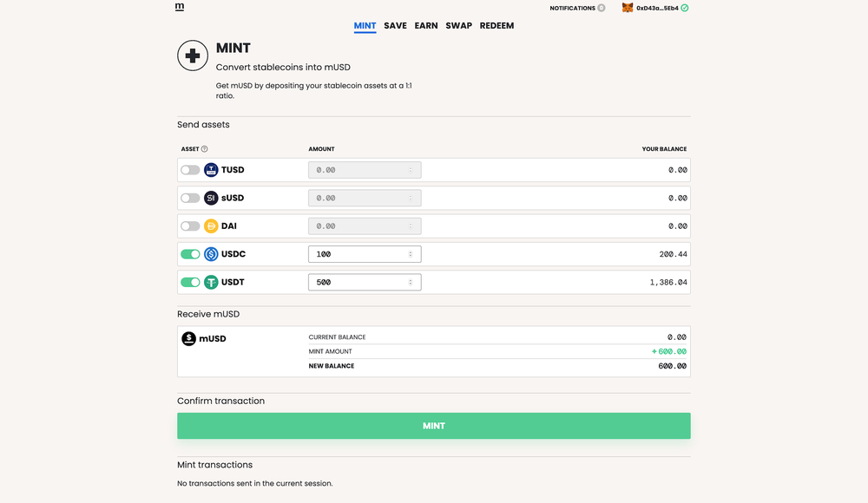This screenshot has width=868, height=503.
Task: Switch to the MINT tab
Action: tap(365, 26)
